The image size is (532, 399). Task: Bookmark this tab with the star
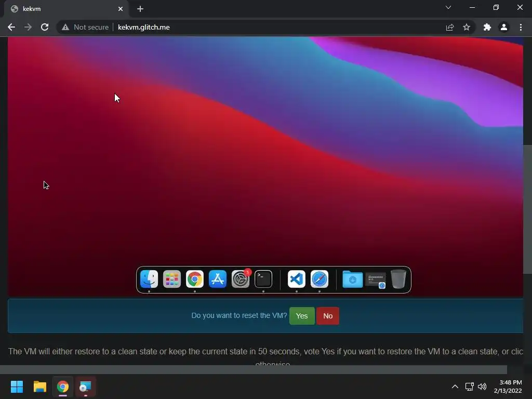click(x=467, y=27)
